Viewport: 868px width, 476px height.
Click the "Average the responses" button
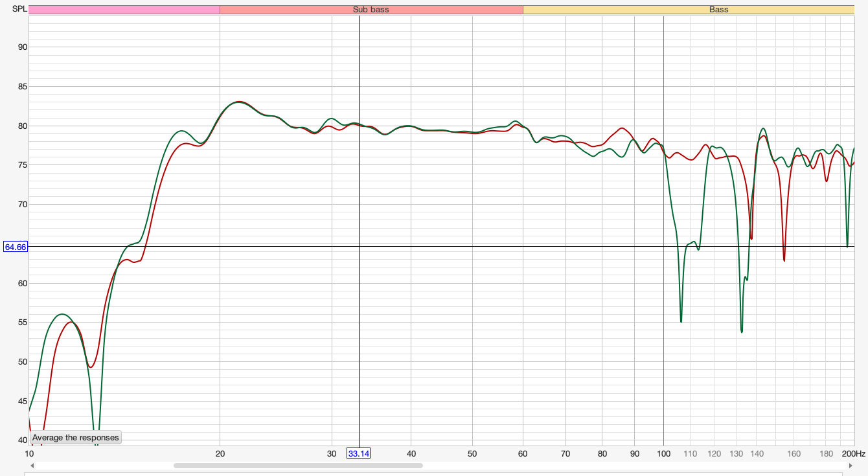point(76,437)
